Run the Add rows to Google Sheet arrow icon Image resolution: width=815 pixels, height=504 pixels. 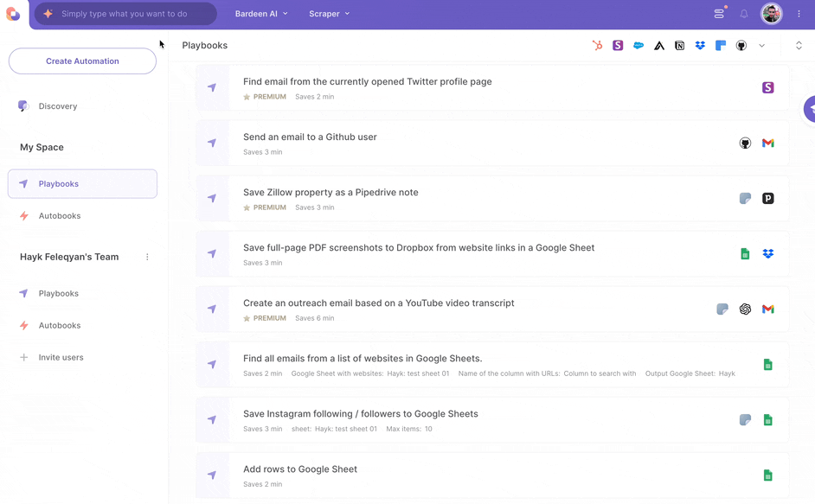pos(212,475)
